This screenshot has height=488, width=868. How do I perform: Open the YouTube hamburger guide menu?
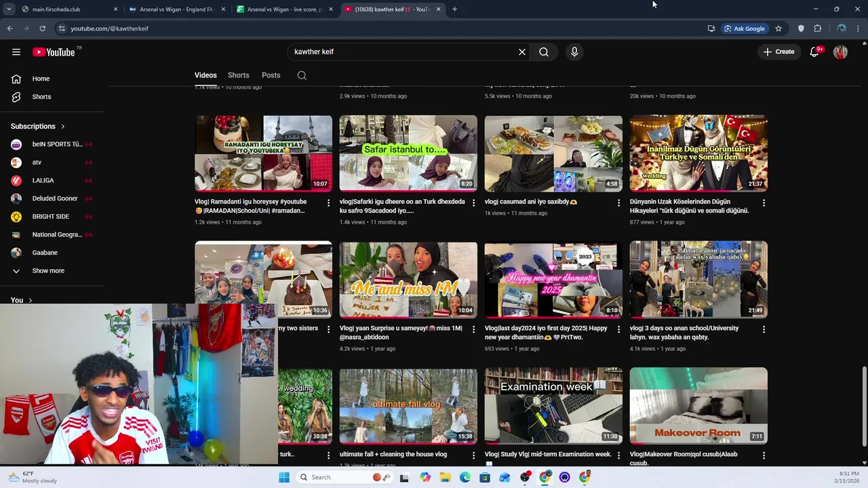pos(16,52)
